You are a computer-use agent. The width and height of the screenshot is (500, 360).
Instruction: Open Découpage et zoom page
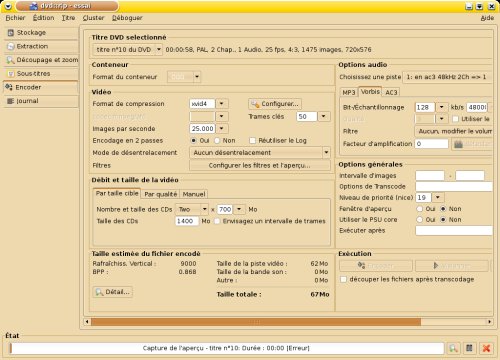point(41,60)
